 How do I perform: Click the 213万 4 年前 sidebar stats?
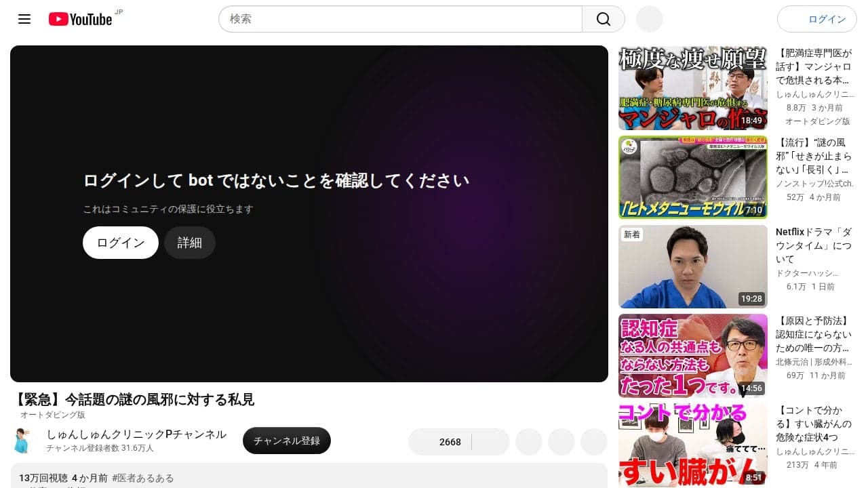[812, 465]
